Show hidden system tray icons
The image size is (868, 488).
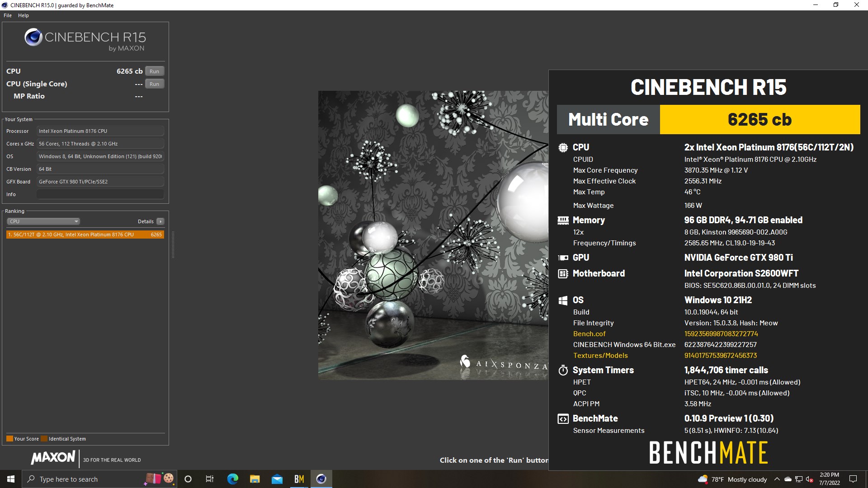[x=777, y=479]
